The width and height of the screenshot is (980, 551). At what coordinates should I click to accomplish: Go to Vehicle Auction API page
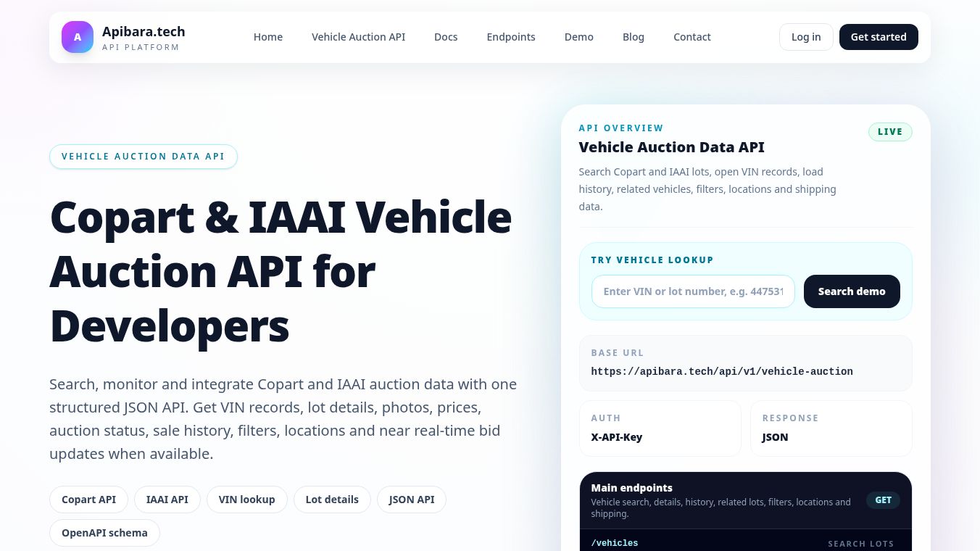pyautogui.click(x=358, y=37)
